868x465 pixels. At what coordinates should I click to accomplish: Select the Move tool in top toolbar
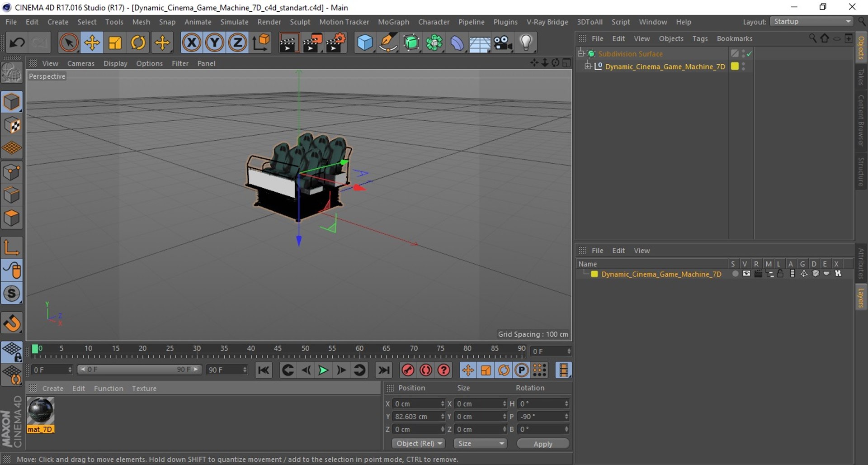click(x=92, y=43)
